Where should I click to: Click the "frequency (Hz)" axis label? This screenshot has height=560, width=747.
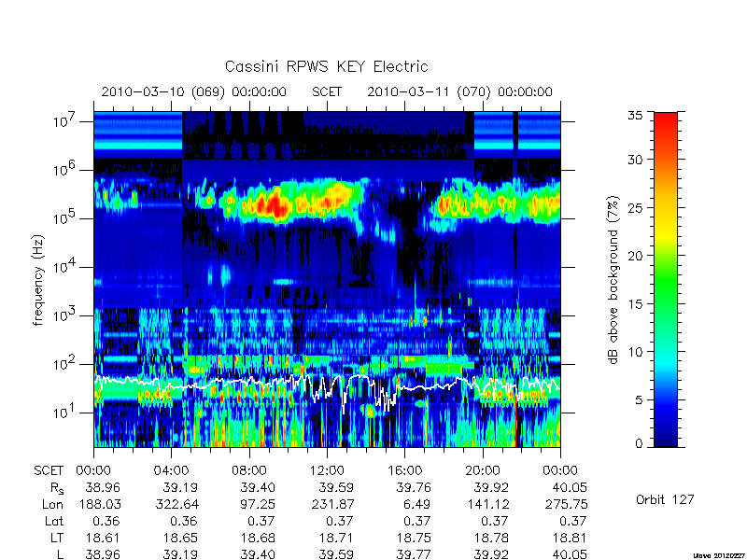[38, 281]
